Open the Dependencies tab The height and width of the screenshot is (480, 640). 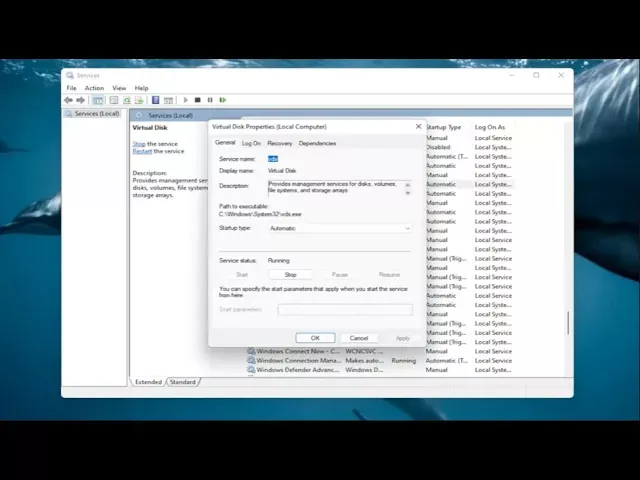pos(317,143)
